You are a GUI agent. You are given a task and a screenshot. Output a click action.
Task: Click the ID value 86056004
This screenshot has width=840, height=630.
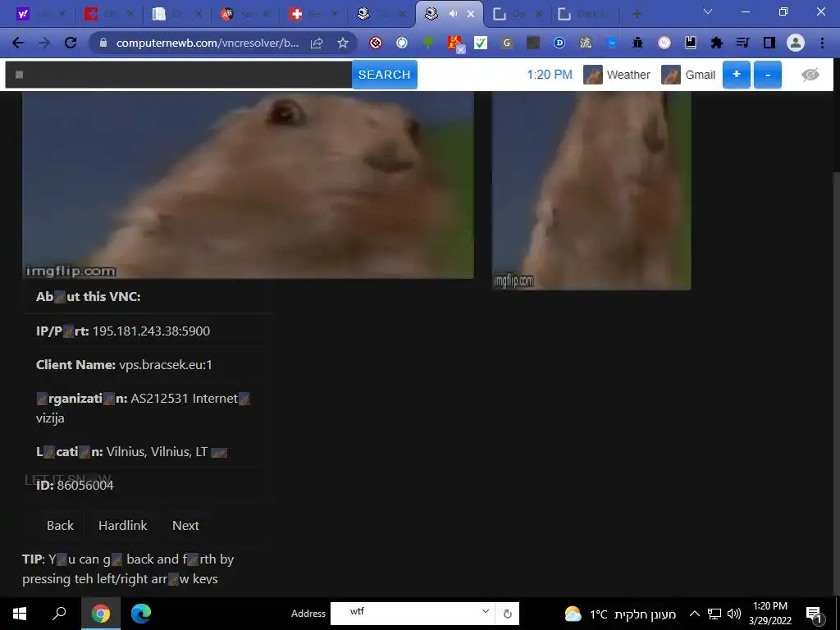click(85, 486)
